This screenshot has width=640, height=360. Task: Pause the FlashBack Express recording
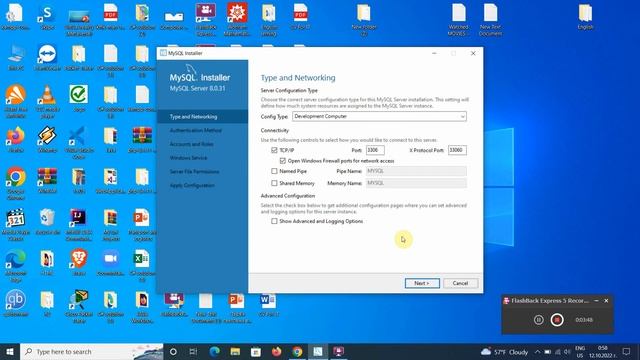539,320
